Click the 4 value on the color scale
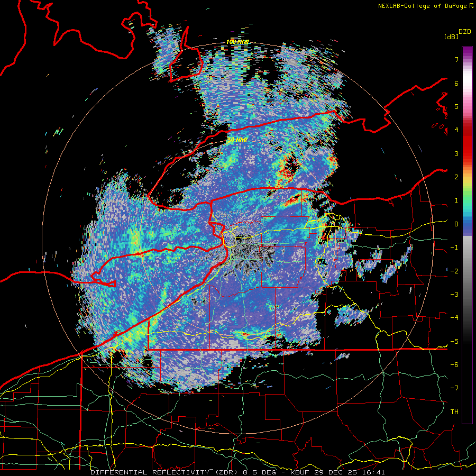476x476 pixels. tap(456, 130)
